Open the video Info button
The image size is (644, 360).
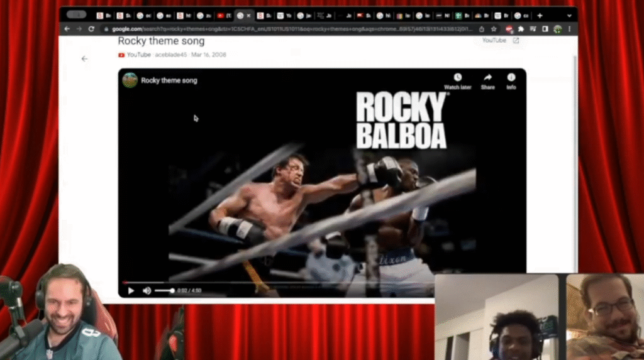511,81
